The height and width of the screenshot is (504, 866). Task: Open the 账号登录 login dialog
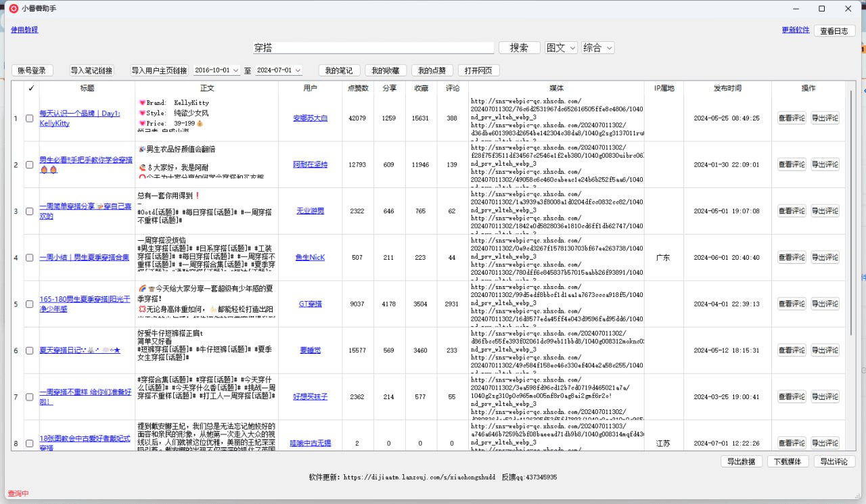click(32, 70)
